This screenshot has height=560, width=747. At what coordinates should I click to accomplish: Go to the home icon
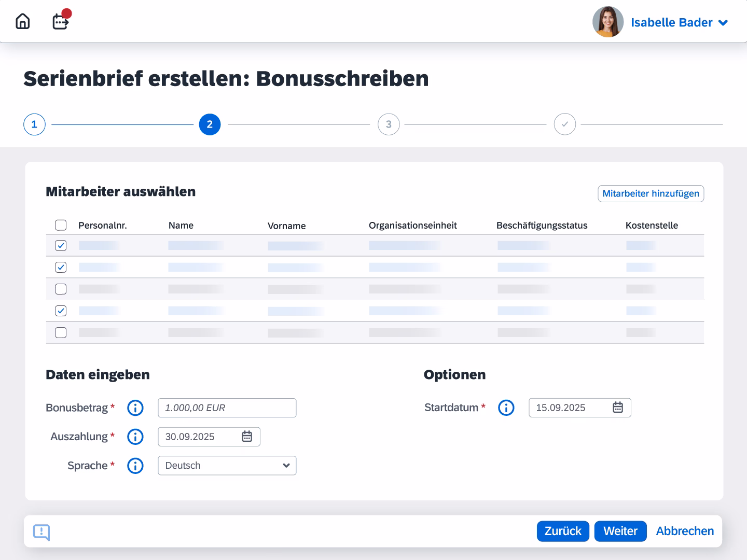(x=23, y=22)
